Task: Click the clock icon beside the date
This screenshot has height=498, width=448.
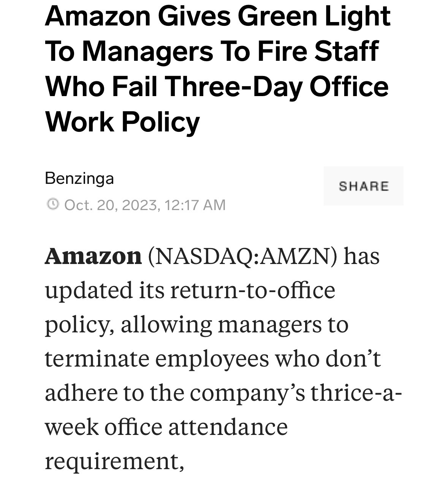Action: 52,204
